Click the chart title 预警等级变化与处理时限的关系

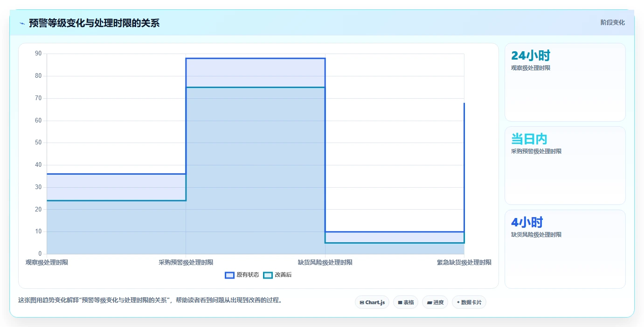click(x=94, y=23)
